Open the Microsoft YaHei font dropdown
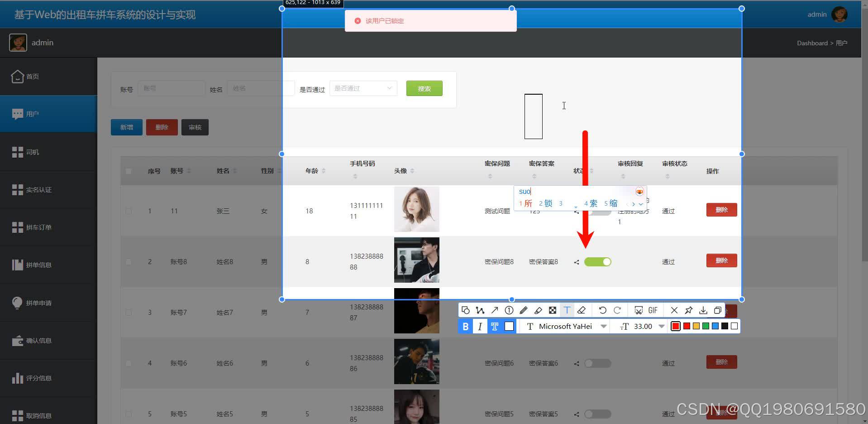The width and height of the screenshot is (868, 424). point(603,326)
